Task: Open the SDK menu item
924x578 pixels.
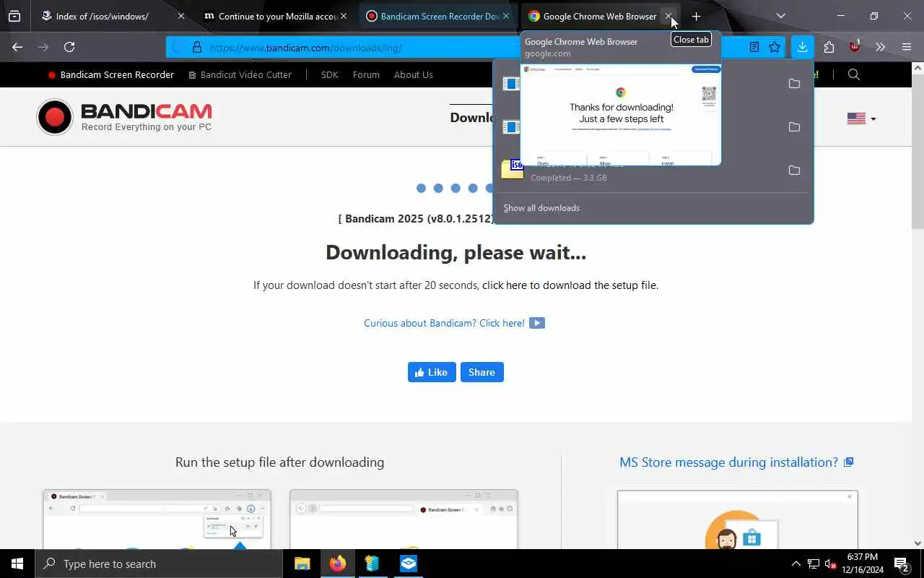Action: (x=330, y=74)
